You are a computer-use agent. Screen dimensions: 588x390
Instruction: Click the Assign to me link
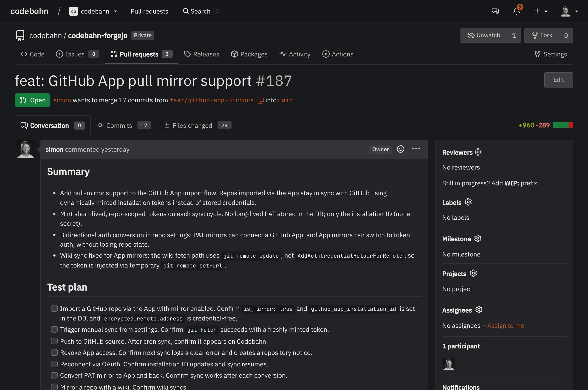coord(505,326)
